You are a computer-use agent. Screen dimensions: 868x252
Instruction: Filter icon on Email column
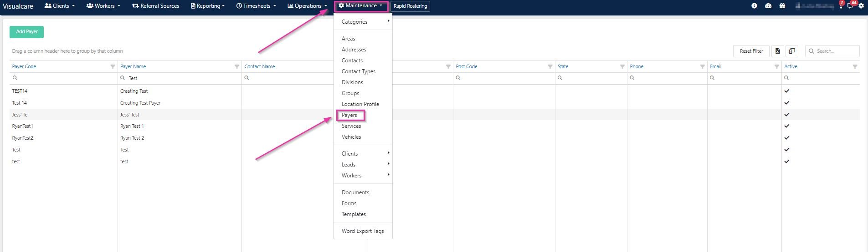coord(776,66)
